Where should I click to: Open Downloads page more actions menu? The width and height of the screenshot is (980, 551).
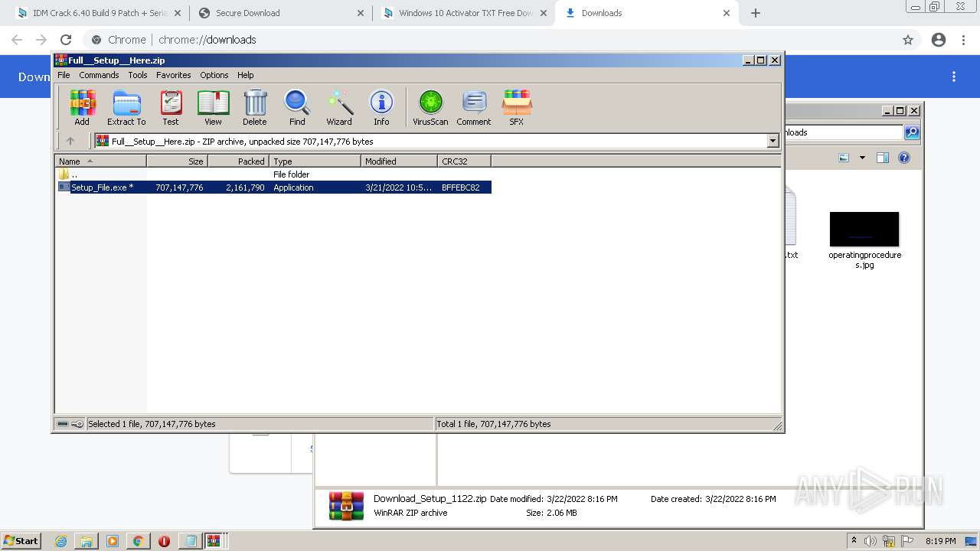coord(954,77)
